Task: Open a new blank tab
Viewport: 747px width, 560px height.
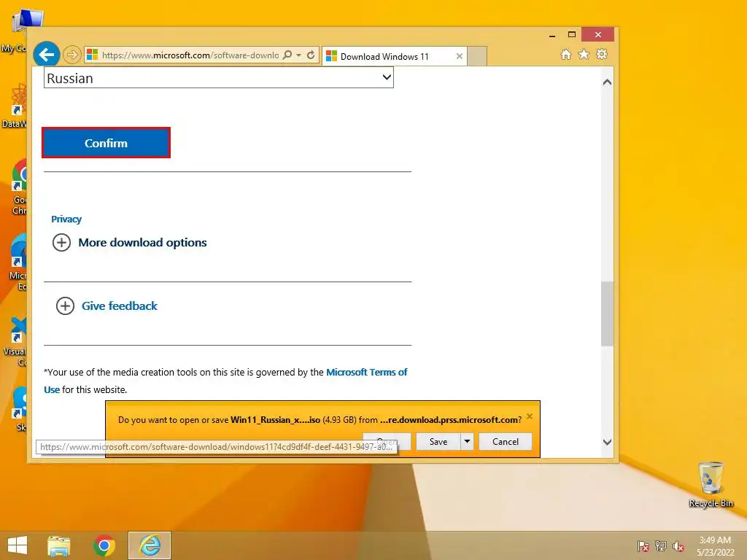Action: coord(477,56)
